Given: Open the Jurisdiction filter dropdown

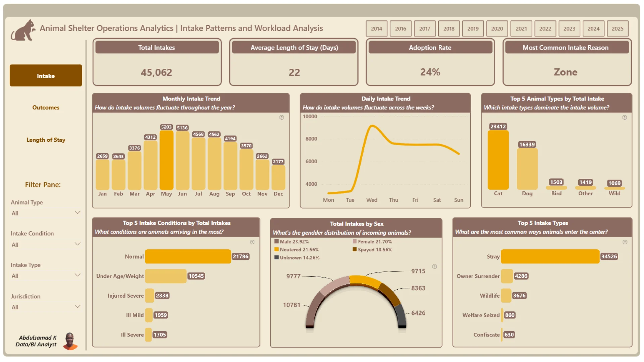Looking at the screenshot, I should (77, 307).
